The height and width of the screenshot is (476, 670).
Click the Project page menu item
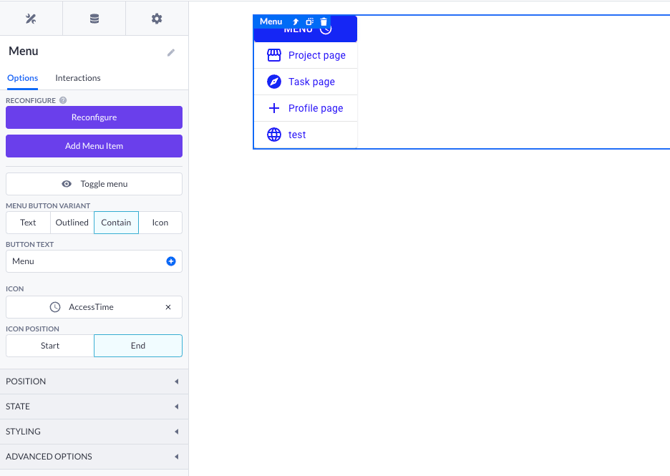coord(306,55)
